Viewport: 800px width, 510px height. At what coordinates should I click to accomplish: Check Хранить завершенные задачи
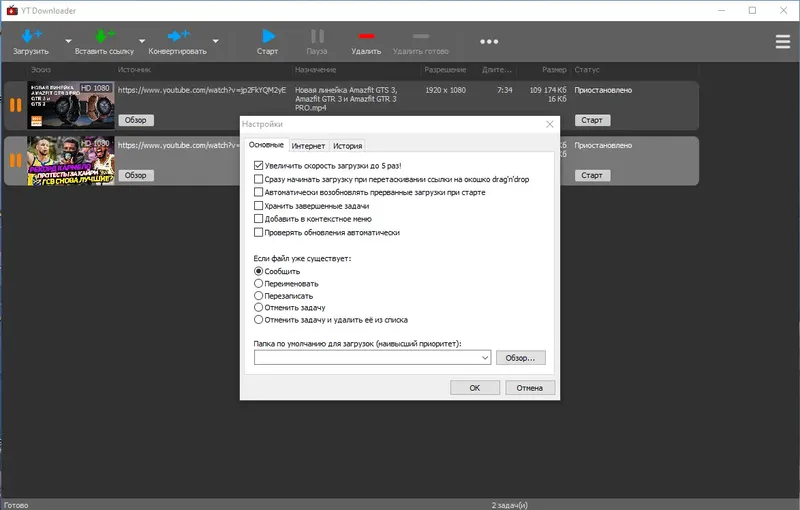tap(258, 206)
